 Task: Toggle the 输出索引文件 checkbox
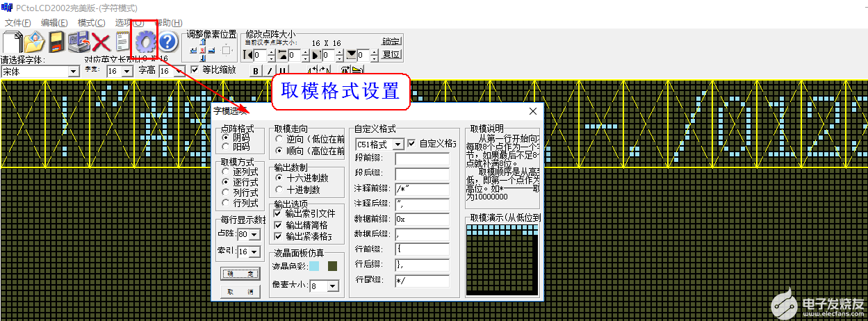click(279, 214)
